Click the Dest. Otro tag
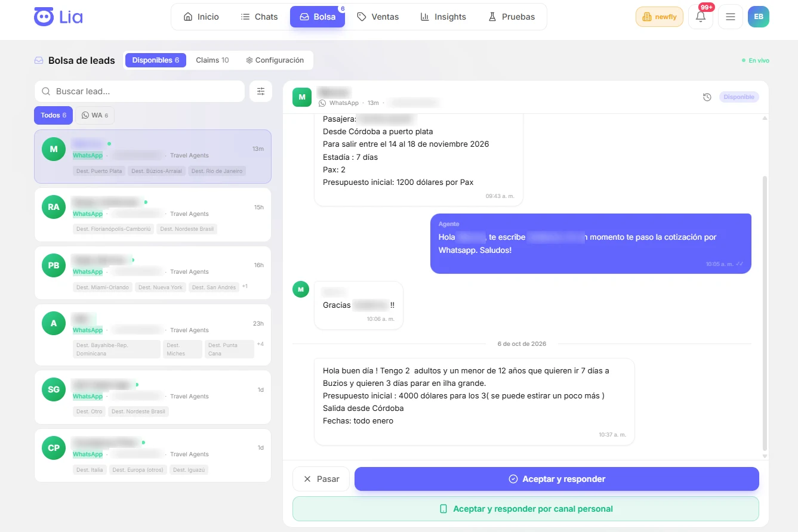The image size is (798, 532). (89, 412)
